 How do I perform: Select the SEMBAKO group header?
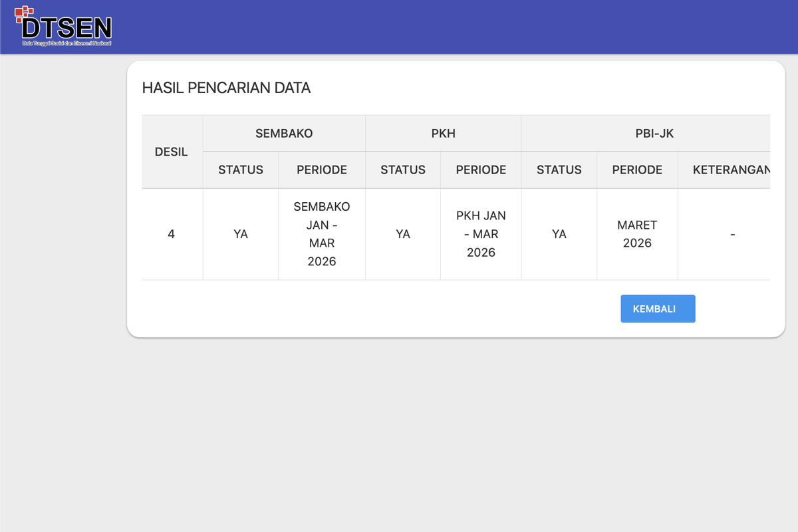[284, 133]
